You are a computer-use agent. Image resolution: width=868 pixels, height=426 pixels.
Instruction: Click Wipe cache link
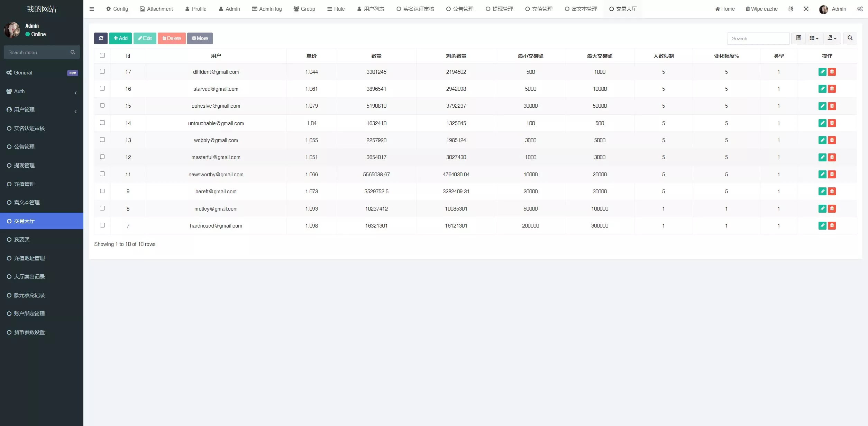pyautogui.click(x=762, y=9)
